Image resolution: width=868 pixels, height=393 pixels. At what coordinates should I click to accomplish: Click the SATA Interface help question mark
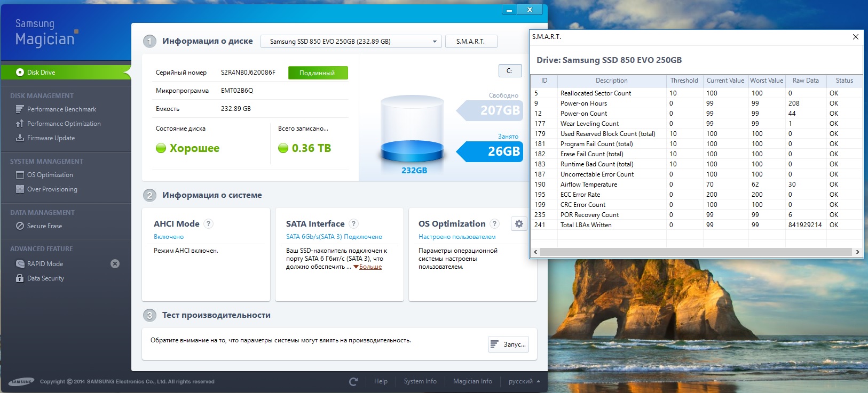click(353, 224)
